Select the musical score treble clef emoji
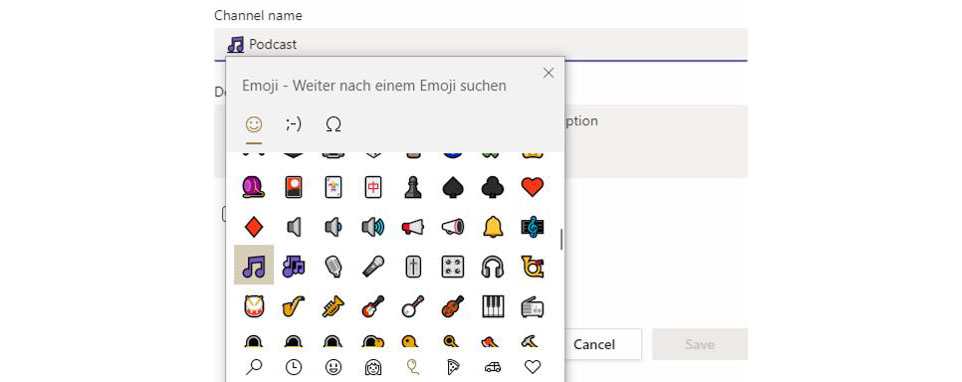 (x=532, y=227)
